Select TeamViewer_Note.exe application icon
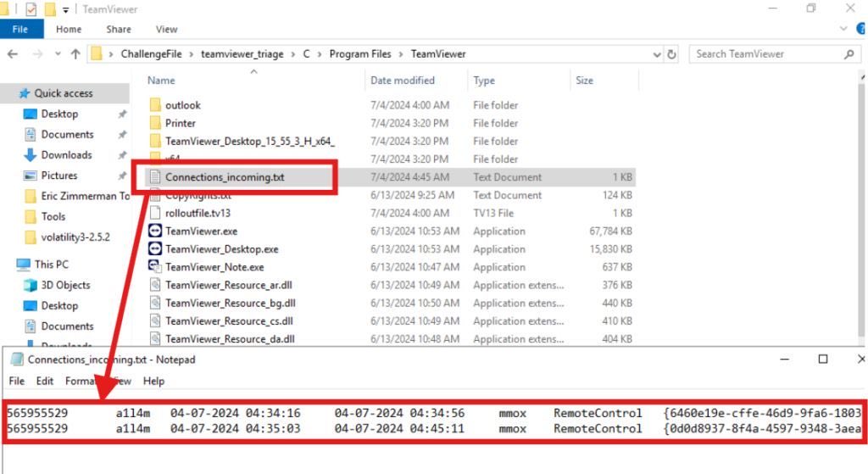The height and width of the screenshot is (474, 868). [x=155, y=267]
